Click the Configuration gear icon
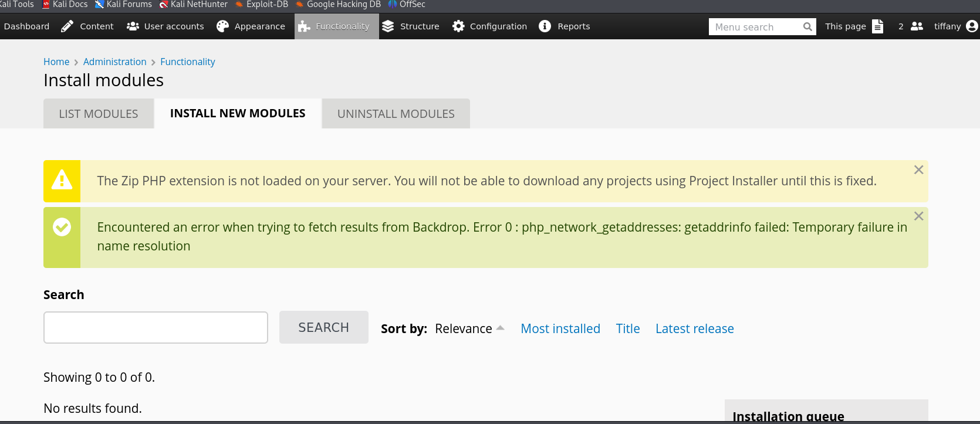This screenshot has height=424, width=980. 458,26
